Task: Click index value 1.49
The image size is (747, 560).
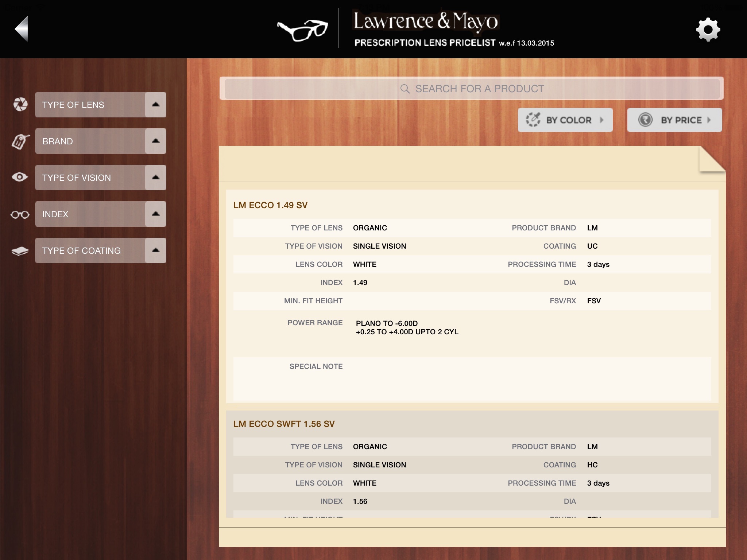Action: tap(360, 283)
